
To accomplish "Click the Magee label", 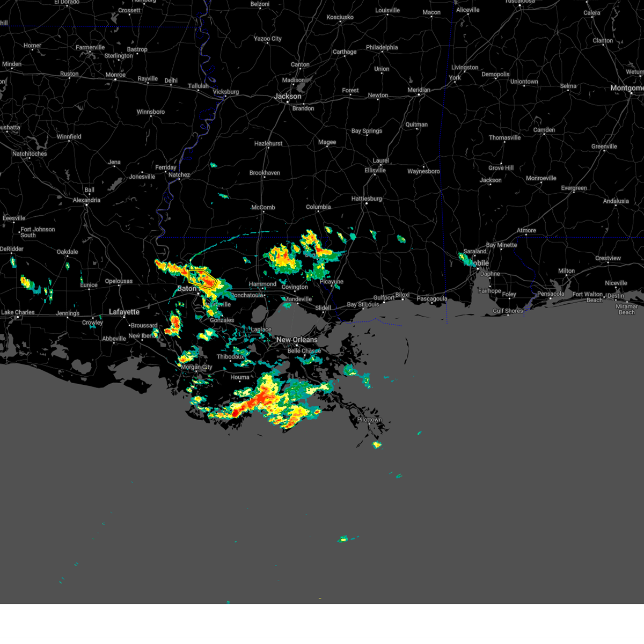I will [327, 142].
